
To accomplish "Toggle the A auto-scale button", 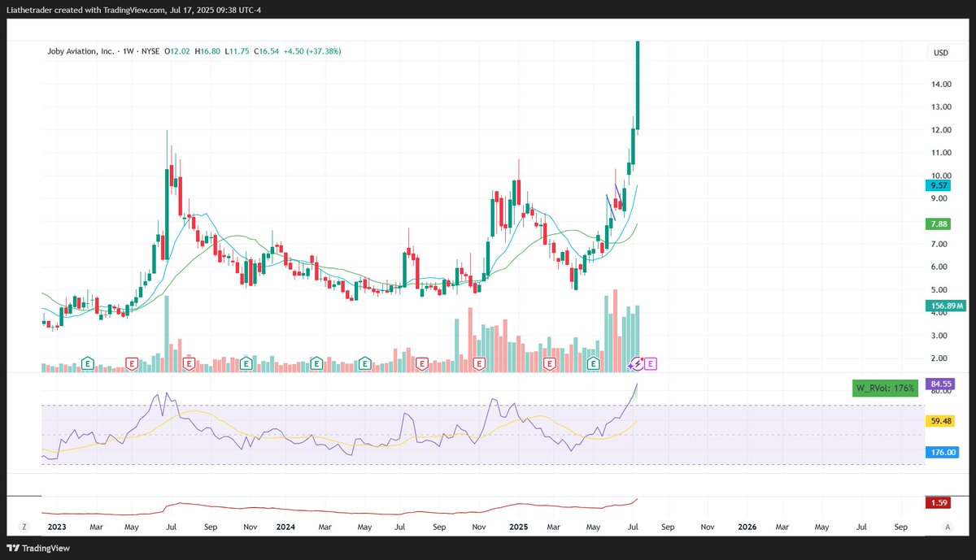I will coord(948,527).
